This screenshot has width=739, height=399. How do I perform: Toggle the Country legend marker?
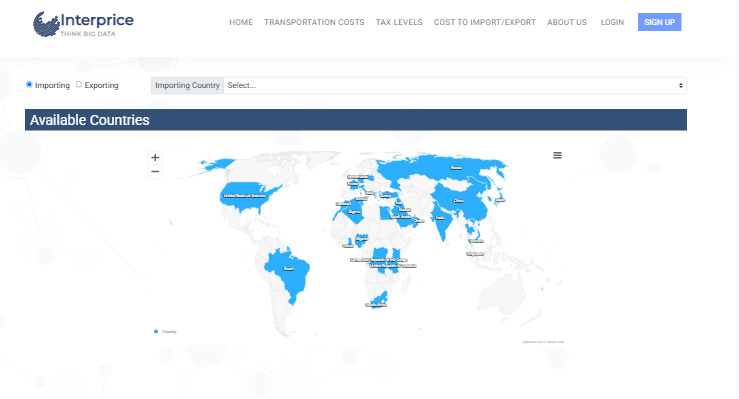156,332
